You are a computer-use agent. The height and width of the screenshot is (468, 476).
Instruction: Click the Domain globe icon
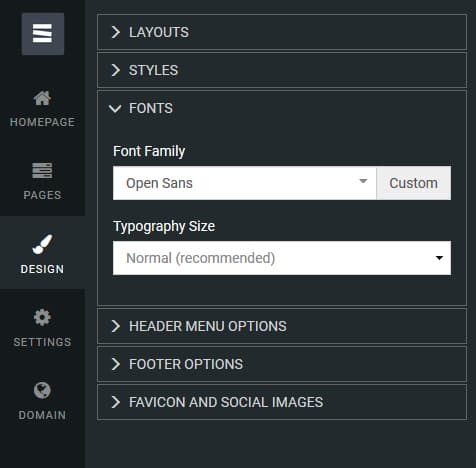[x=42, y=390]
